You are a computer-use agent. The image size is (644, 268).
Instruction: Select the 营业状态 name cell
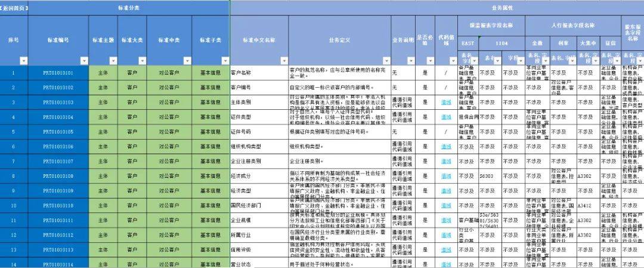(x=259, y=263)
